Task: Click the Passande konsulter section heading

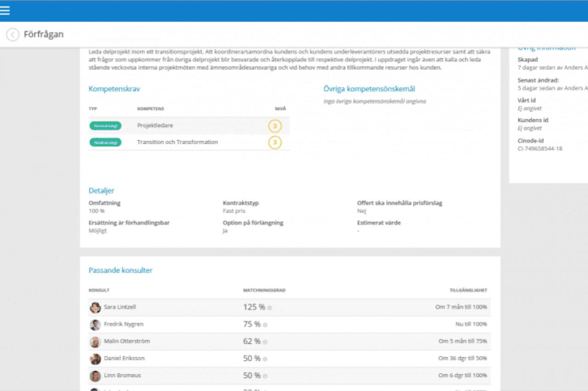Action: point(120,270)
